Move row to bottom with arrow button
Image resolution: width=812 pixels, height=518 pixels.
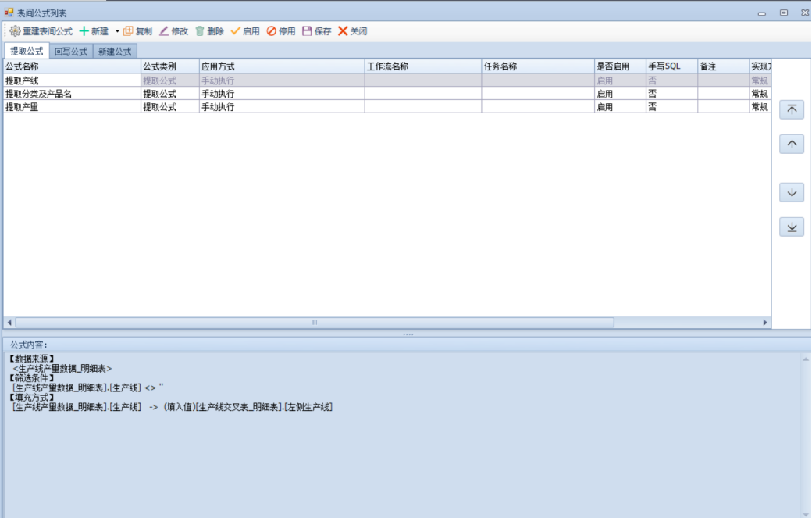pyautogui.click(x=792, y=227)
